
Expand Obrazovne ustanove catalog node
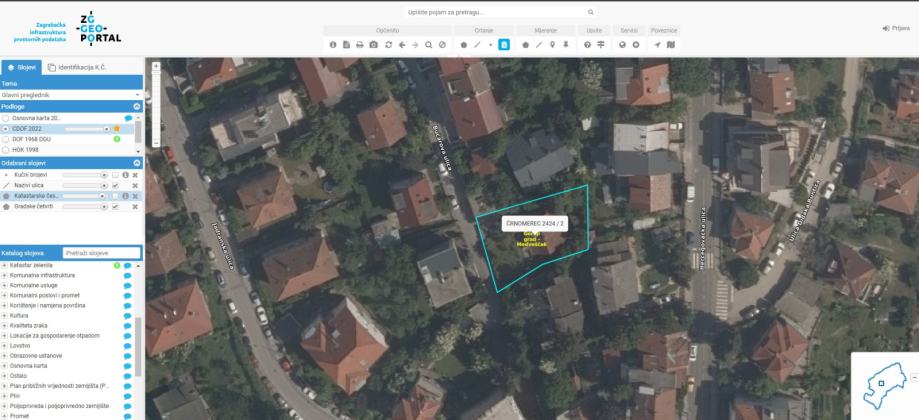tap(5, 356)
